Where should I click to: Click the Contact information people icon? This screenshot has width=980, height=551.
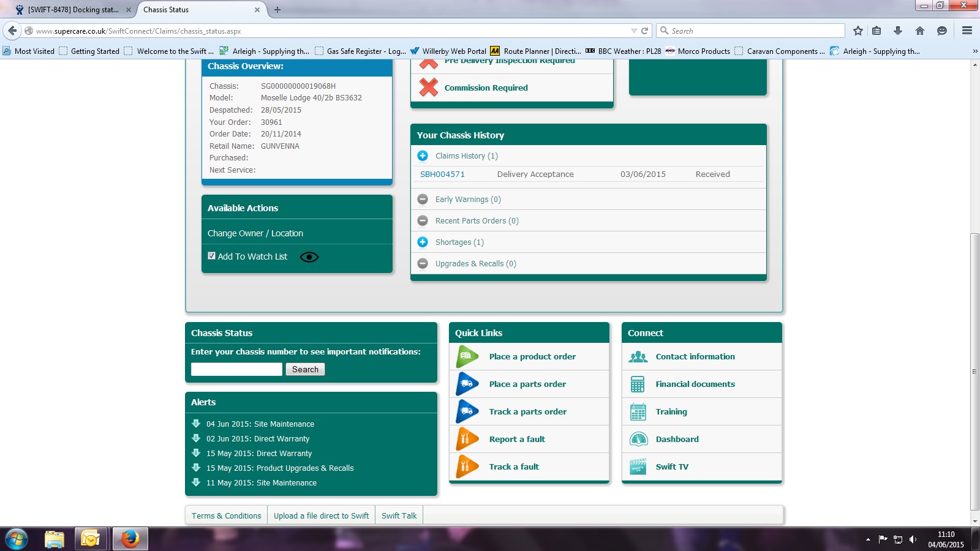(638, 357)
